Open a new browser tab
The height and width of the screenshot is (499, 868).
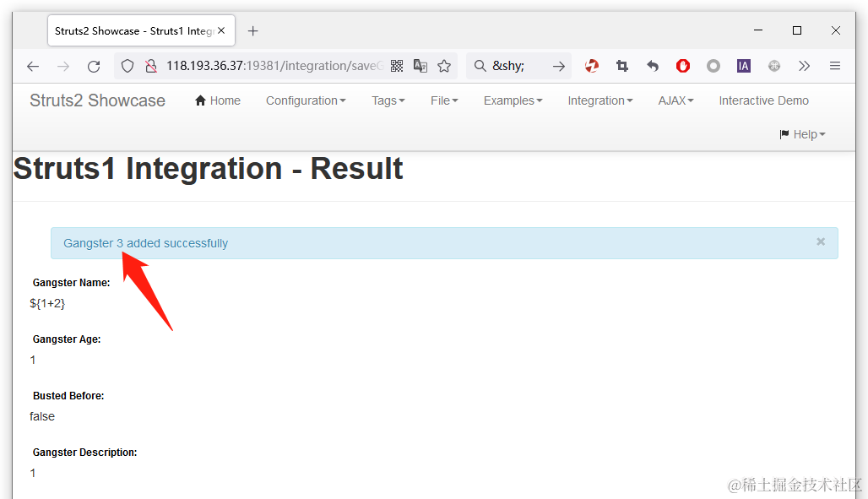[253, 31]
